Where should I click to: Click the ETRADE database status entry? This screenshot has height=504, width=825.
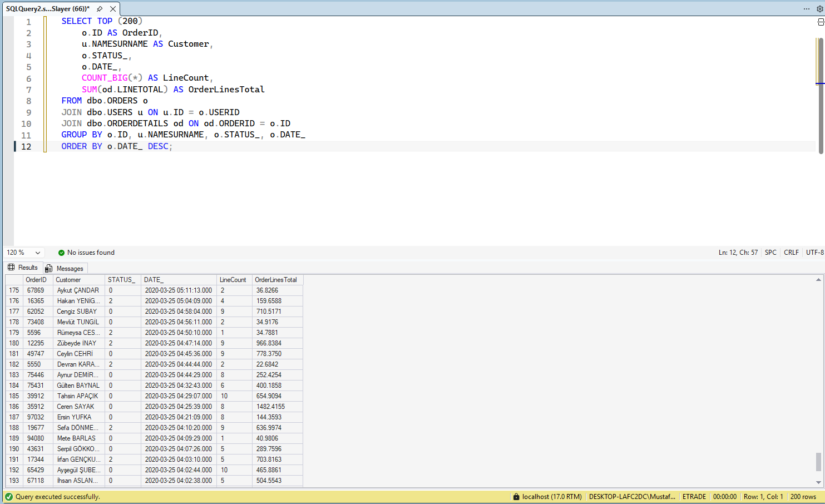pyautogui.click(x=694, y=497)
